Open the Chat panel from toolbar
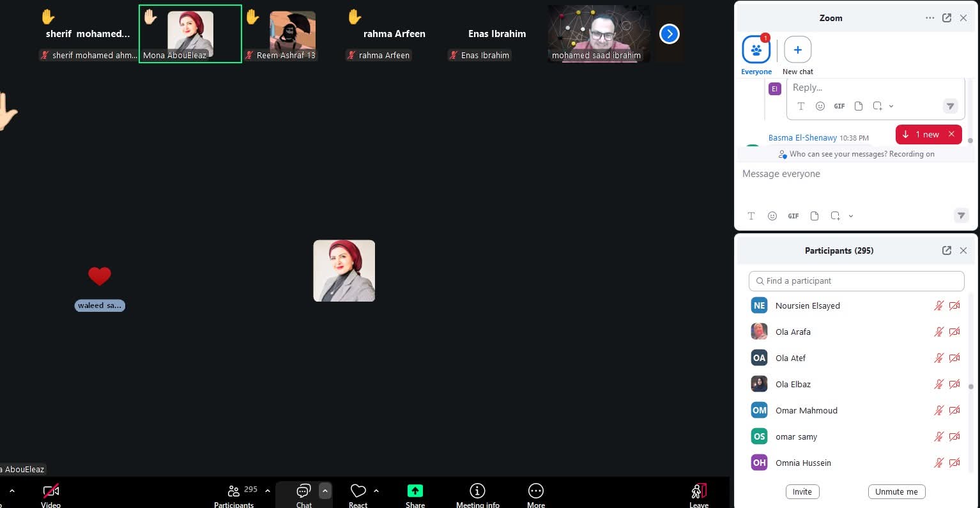Screen dimensions: 980x508 click(x=303, y=491)
